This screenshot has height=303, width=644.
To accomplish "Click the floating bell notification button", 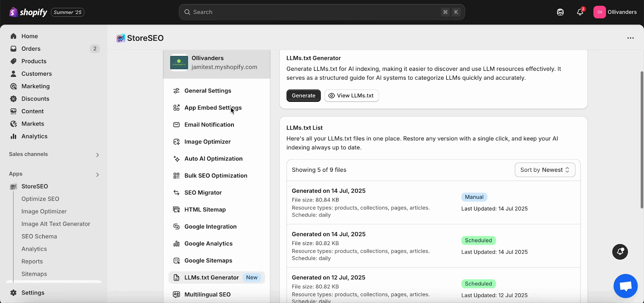I will [620, 252].
